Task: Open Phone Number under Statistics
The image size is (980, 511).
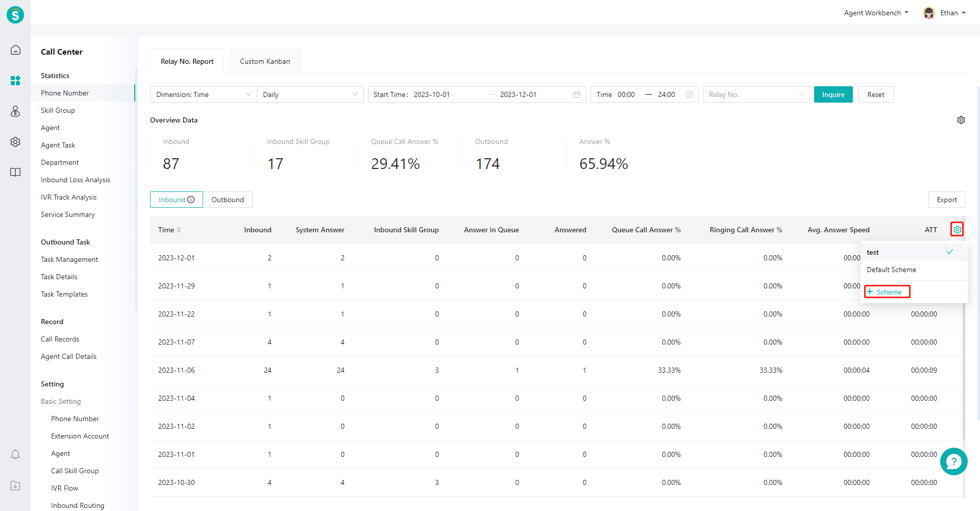Action: point(83,93)
